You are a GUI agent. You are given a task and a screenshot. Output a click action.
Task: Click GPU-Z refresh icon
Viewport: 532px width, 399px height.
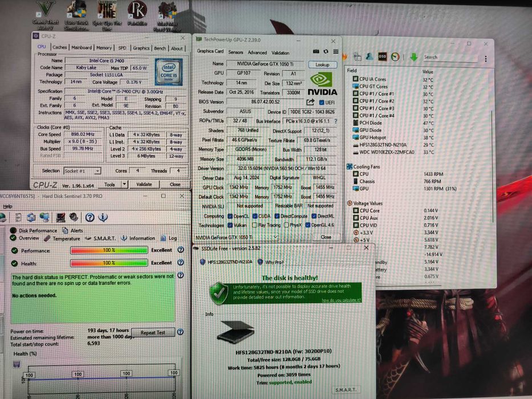[x=326, y=51]
